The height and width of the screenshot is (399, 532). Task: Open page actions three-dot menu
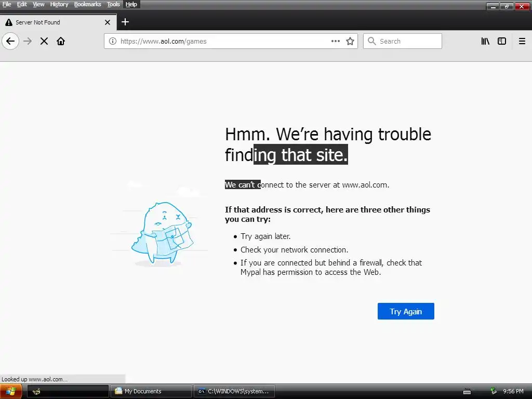336,41
